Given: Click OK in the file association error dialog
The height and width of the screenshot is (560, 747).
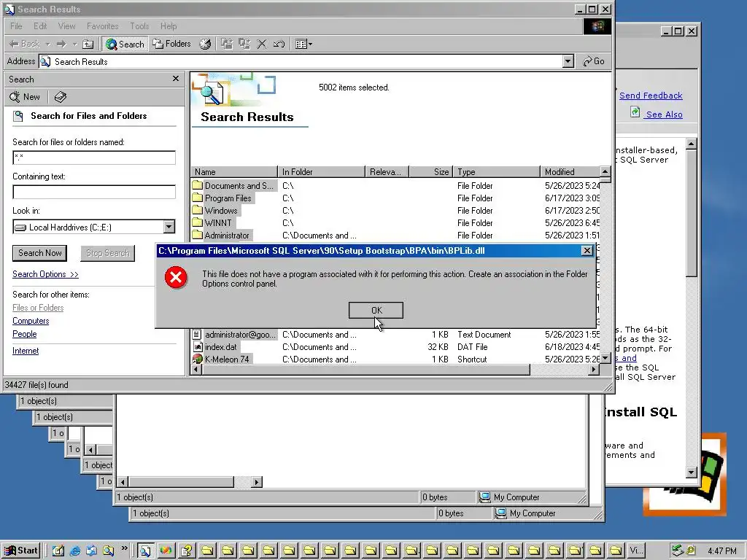Looking at the screenshot, I should click(376, 311).
